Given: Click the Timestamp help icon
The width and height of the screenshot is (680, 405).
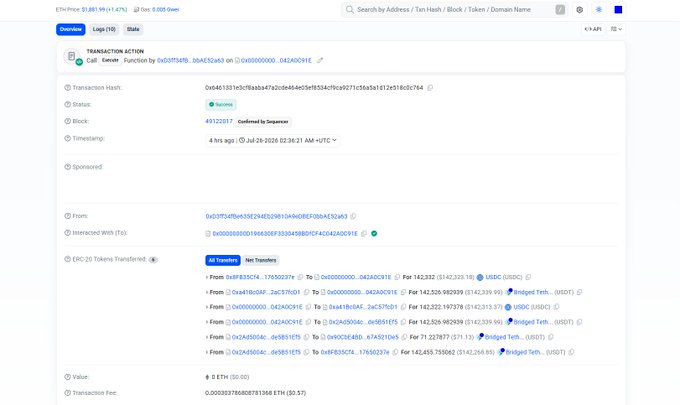Looking at the screenshot, I should point(68,138).
